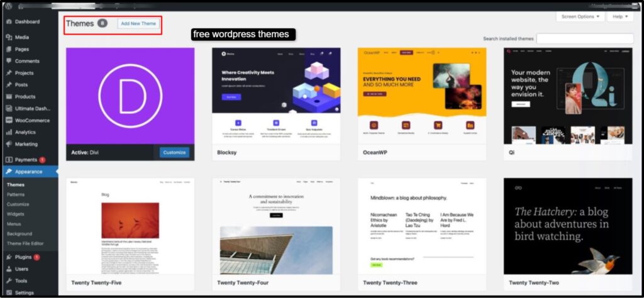Screen dimensions: 644x298
Task: Click the Settings icon in the sidebar
Action: tap(9, 293)
